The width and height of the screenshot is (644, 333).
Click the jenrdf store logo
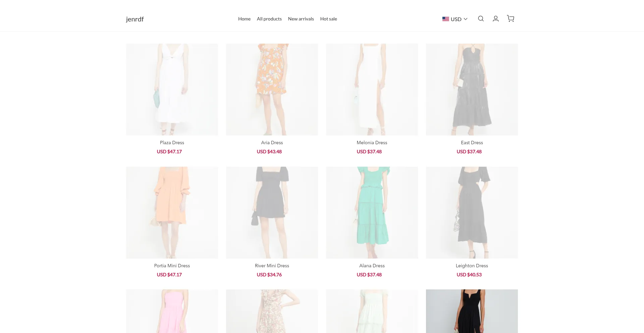coord(135,19)
